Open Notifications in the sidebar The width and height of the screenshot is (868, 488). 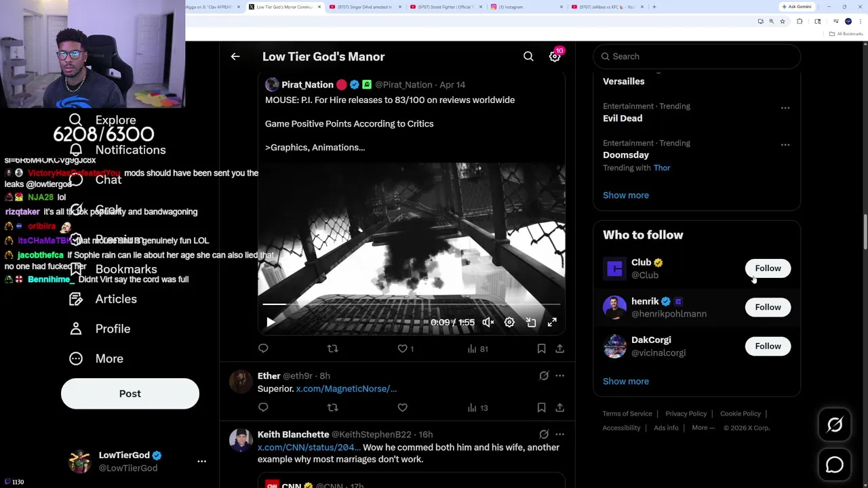click(x=117, y=150)
